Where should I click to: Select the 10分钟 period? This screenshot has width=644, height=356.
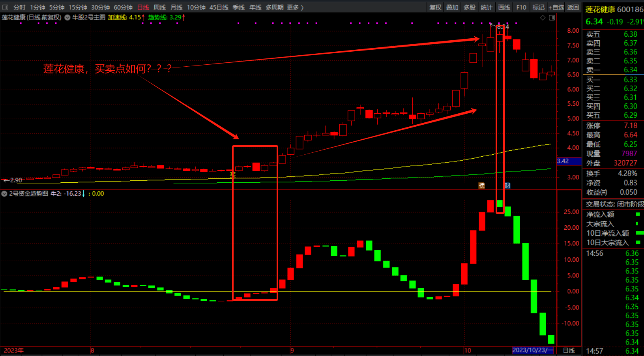196,7
